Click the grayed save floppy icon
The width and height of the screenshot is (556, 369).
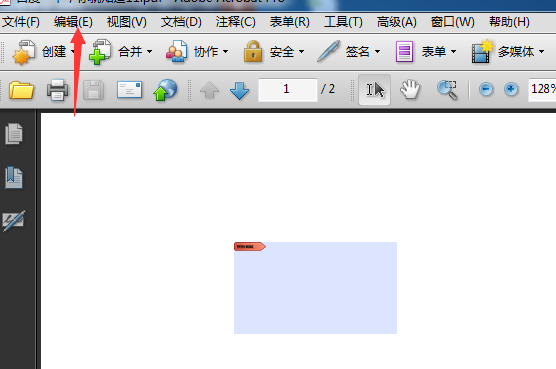[93, 90]
